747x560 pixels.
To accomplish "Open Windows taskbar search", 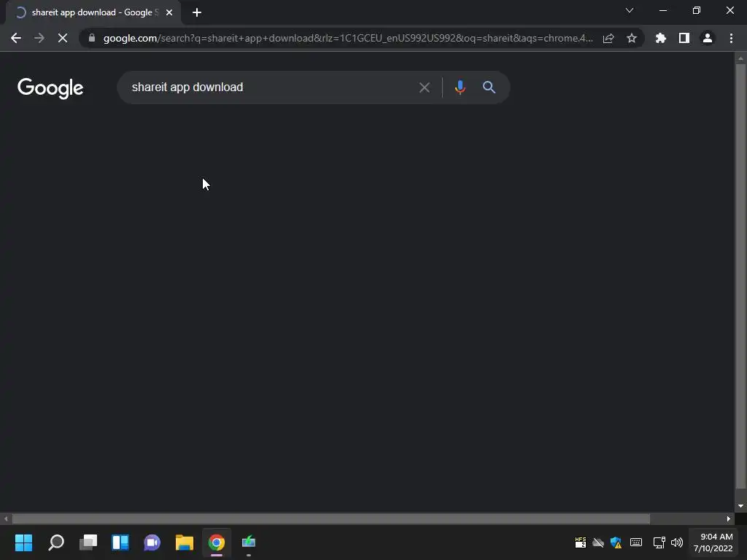I will coord(56,542).
